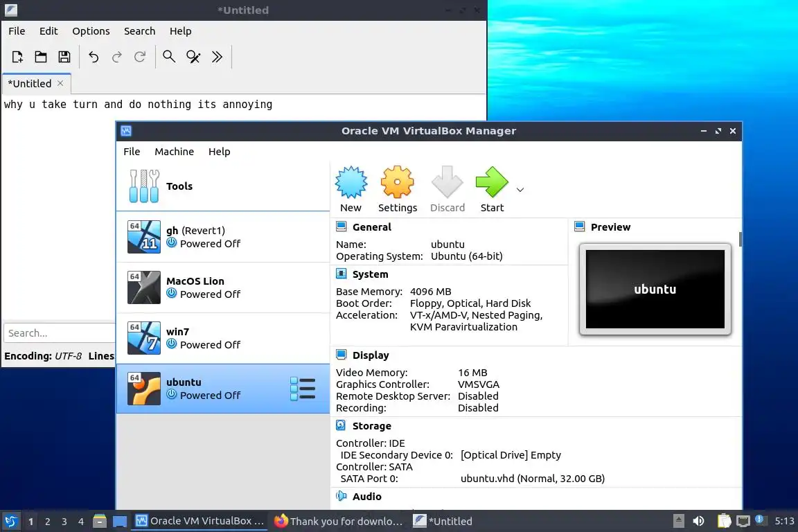The height and width of the screenshot is (532, 798).
Task: Click the Replace magnifier-pencil icon
Action: coord(193,57)
